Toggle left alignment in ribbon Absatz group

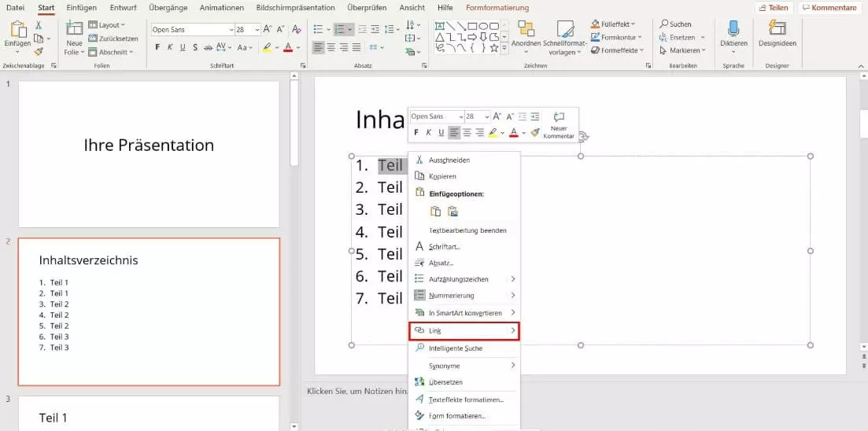click(x=318, y=47)
